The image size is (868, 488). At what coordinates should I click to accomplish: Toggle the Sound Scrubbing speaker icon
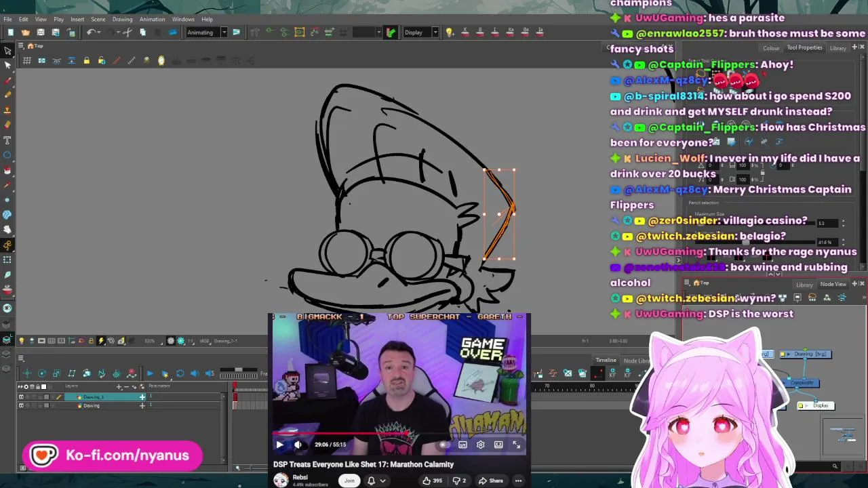pos(210,373)
